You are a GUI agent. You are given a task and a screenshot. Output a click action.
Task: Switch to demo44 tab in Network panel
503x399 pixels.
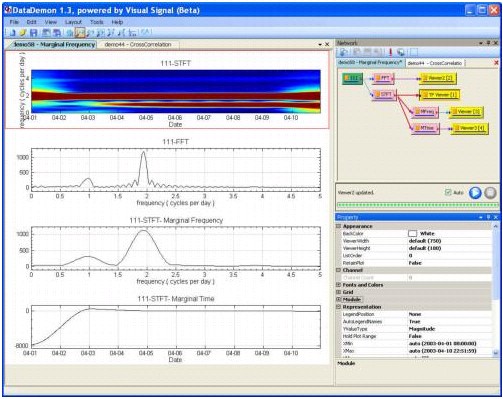435,63
